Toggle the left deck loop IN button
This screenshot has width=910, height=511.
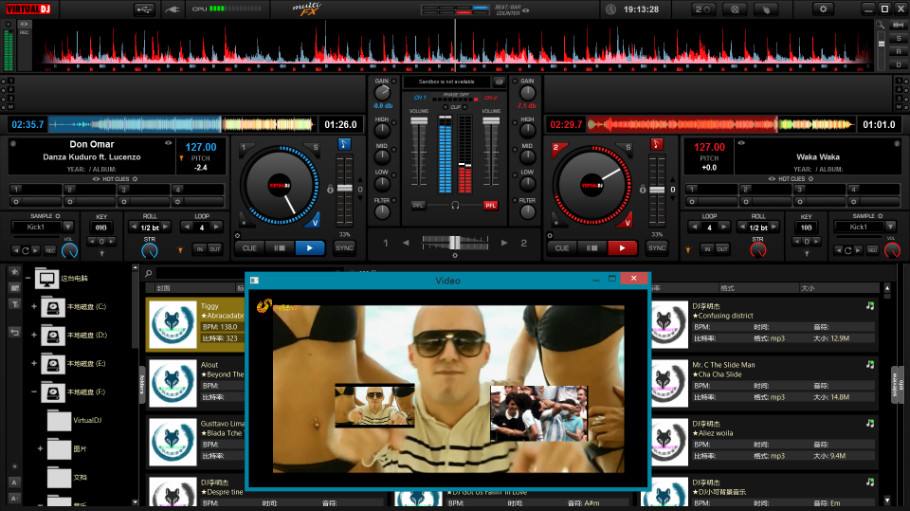[200, 249]
